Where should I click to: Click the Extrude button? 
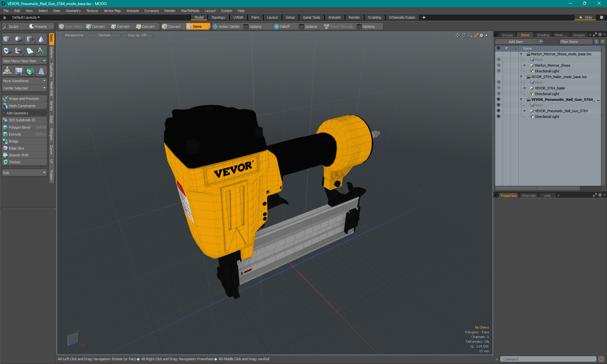pyautogui.click(x=24, y=134)
